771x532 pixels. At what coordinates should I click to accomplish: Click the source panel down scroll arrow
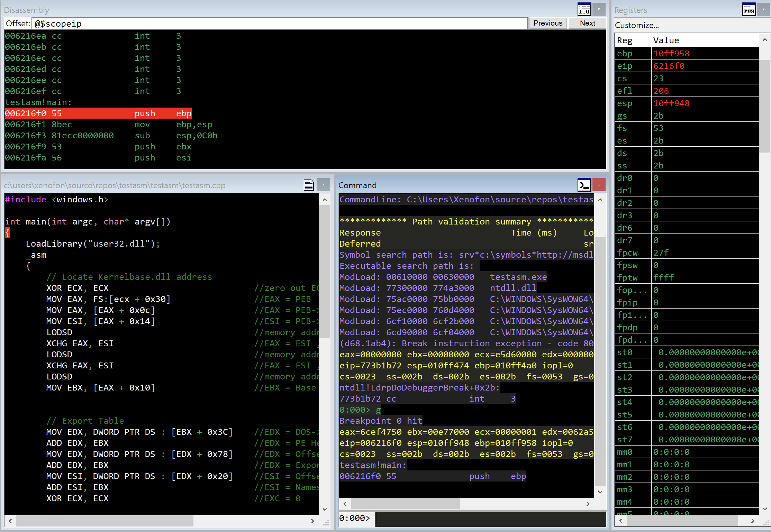(x=325, y=509)
